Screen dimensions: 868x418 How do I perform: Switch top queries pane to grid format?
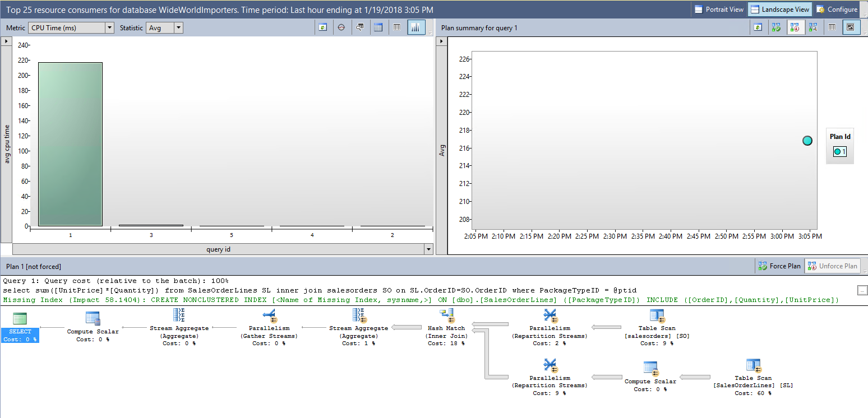tap(397, 27)
